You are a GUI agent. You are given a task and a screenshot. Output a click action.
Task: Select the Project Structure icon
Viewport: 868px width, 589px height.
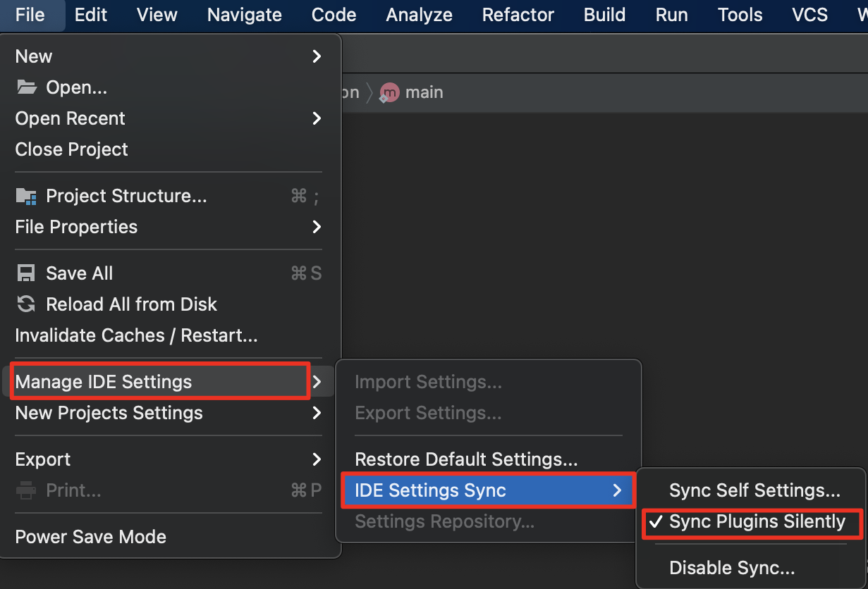(26, 195)
